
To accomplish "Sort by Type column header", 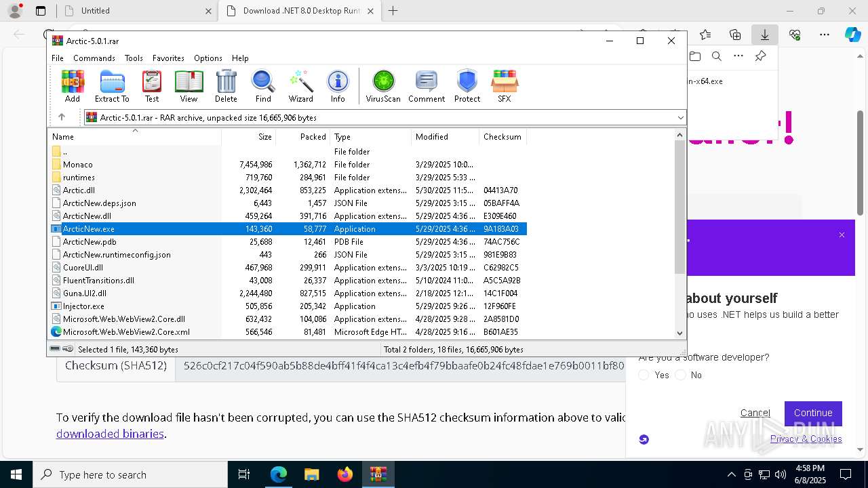I will click(x=371, y=137).
